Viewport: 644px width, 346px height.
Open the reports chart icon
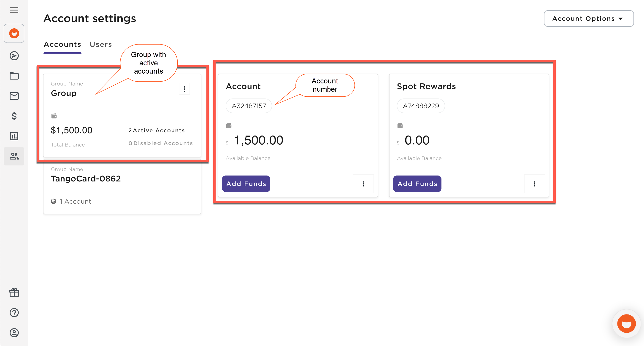coord(14,136)
